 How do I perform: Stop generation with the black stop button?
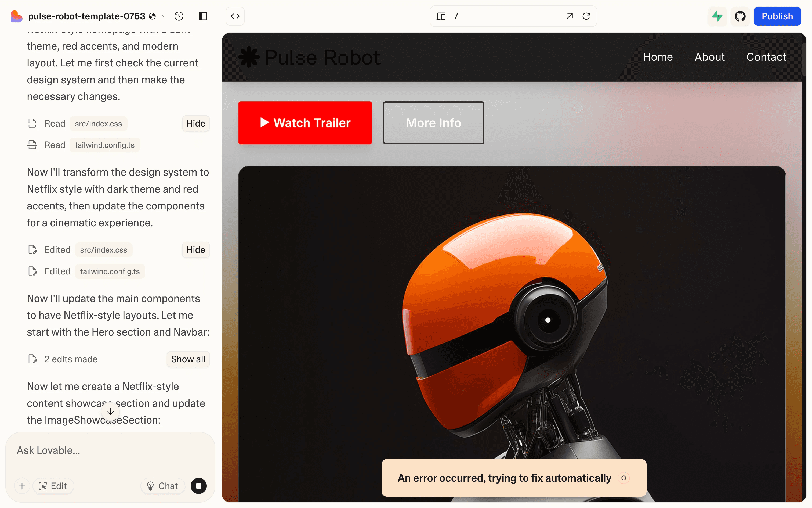pyautogui.click(x=199, y=486)
